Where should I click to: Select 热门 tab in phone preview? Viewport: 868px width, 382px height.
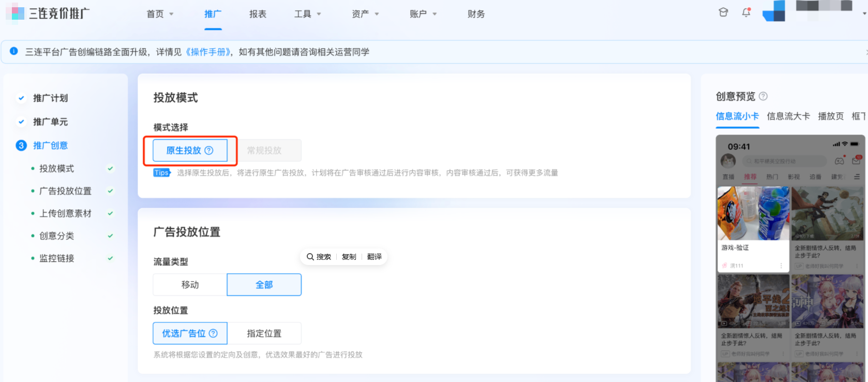point(772,177)
